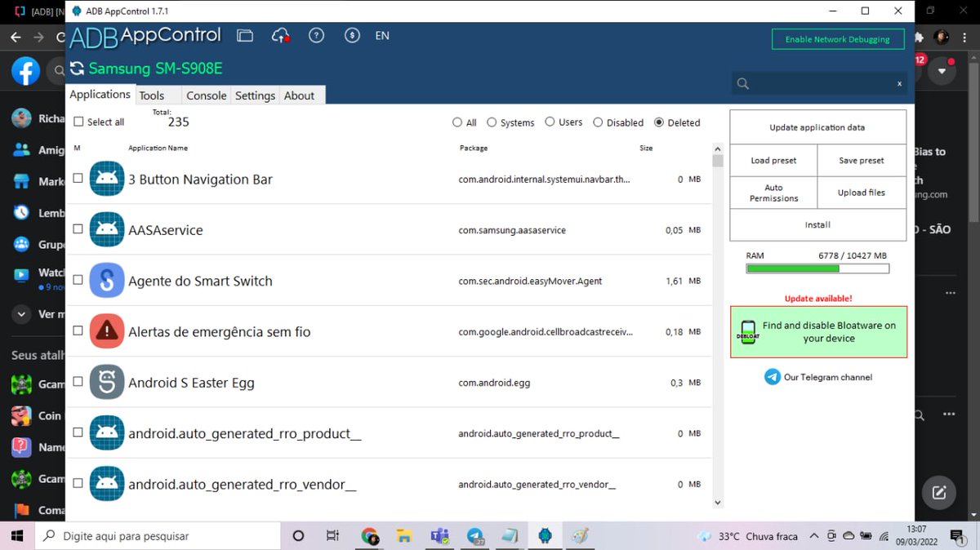Change language via EN label
The image size is (980, 550).
click(382, 36)
